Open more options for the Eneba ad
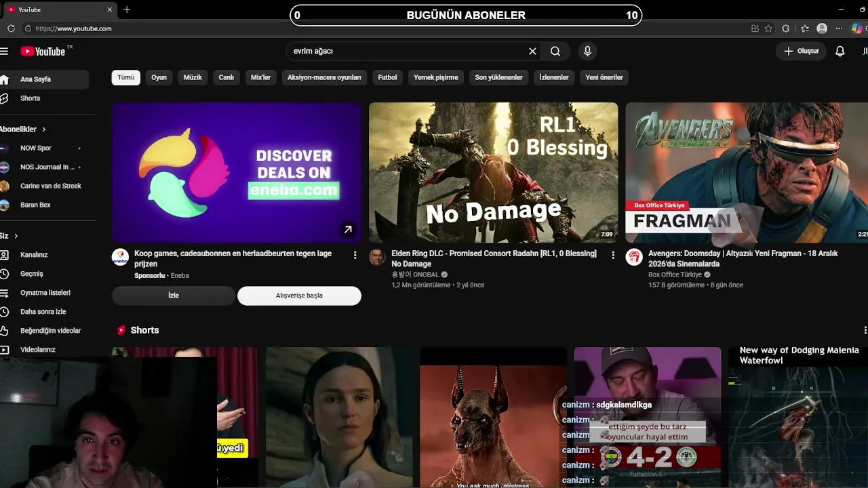The height and width of the screenshot is (488, 868). click(355, 255)
